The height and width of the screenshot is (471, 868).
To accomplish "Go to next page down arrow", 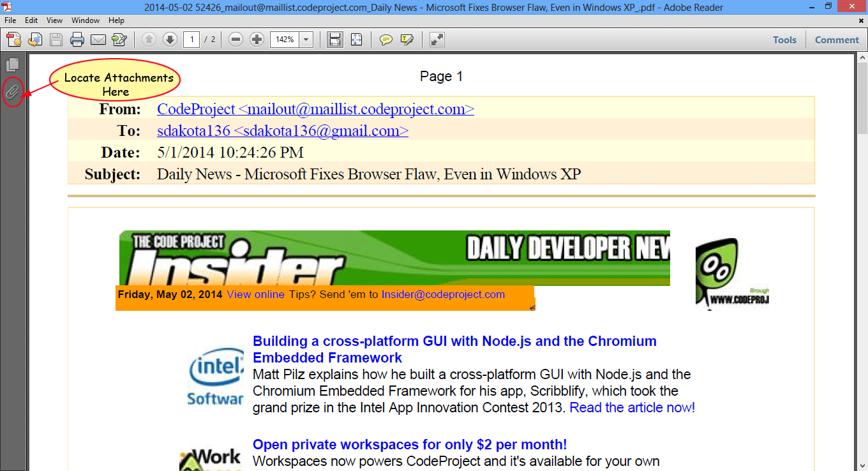I will click(x=170, y=40).
